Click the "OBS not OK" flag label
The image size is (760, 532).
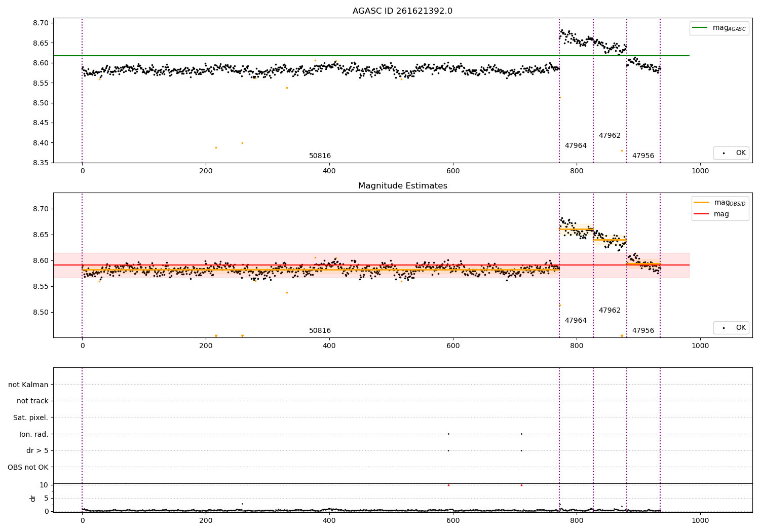pos(28,467)
